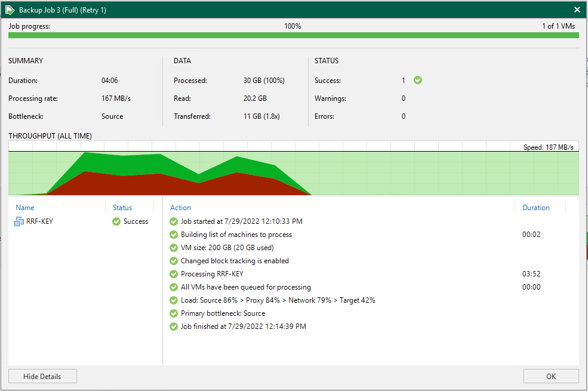
Task: Click the green check beside Success count
Action: 418,80
